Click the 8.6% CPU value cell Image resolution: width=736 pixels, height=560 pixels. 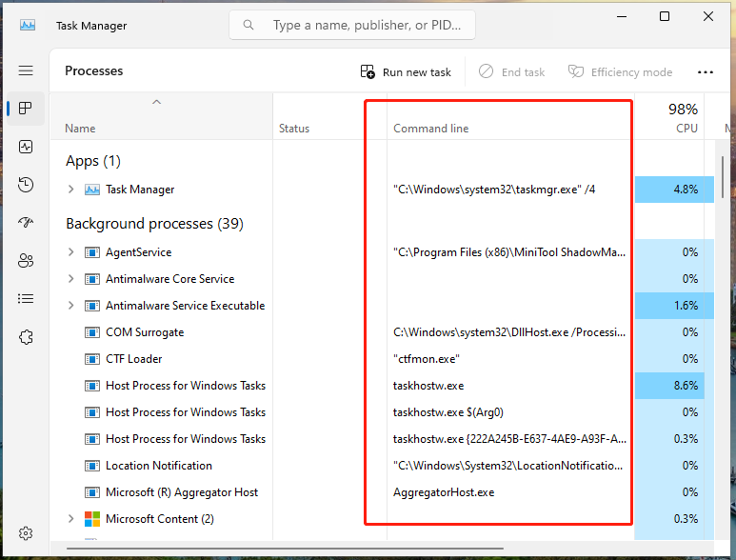click(x=669, y=386)
